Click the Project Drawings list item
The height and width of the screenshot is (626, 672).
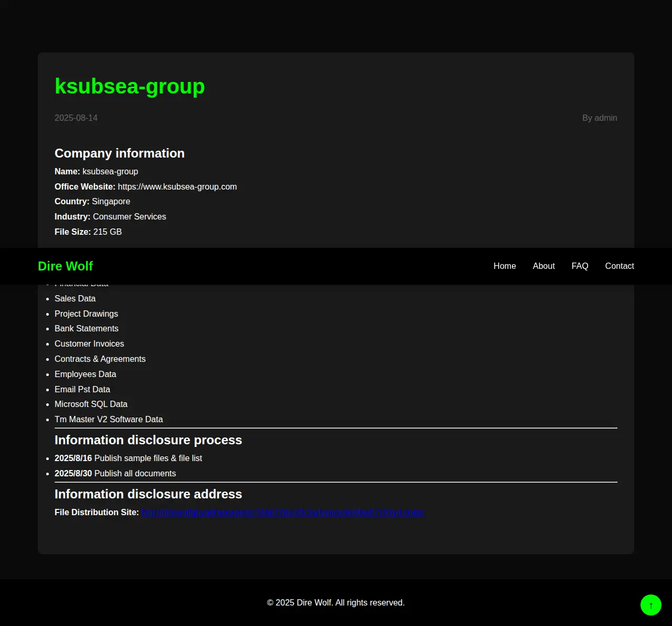pyautogui.click(x=86, y=314)
